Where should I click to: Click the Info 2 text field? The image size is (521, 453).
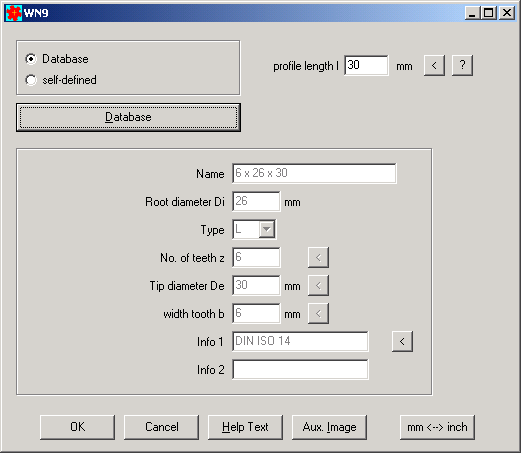point(300,369)
